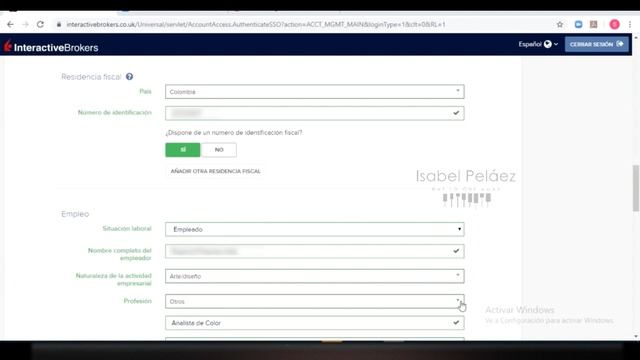
Task: Open the Residencia fiscal help question mark
Action: (129, 77)
